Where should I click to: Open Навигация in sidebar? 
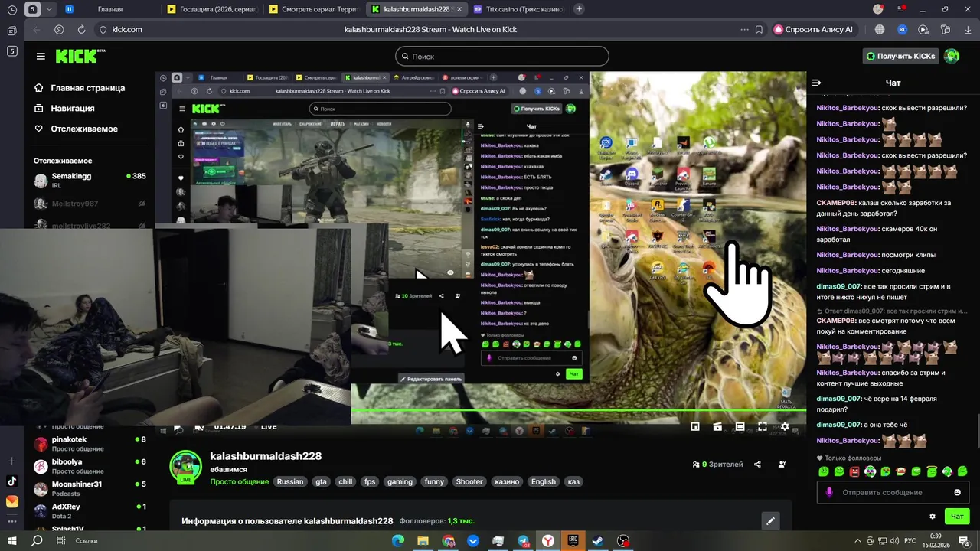coord(64,109)
